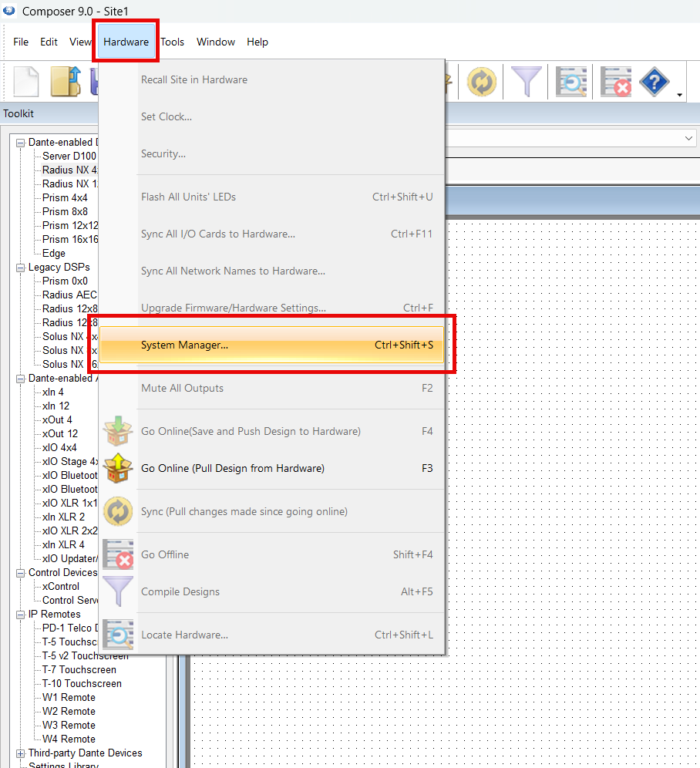The height and width of the screenshot is (768, 700).
Task: Expand the Third-party Dante Devices group
Action: pyautogui.click(x=21, y=754)
